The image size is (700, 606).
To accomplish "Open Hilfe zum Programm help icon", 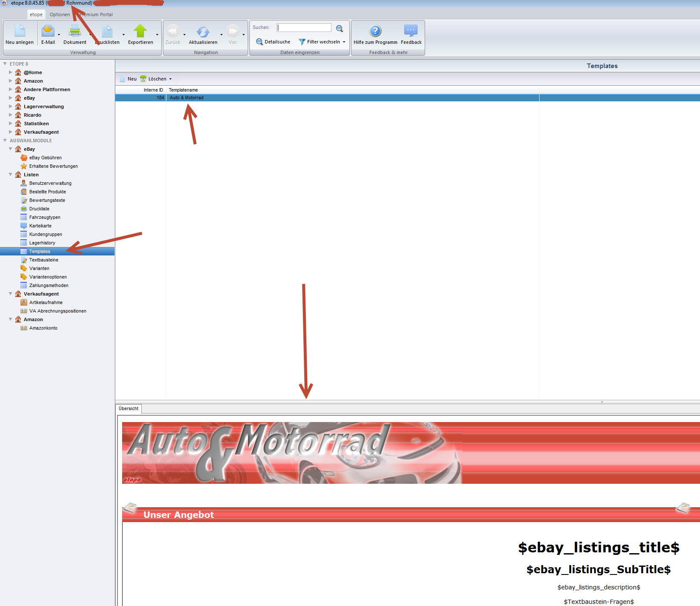I will [x=375, y=31].
